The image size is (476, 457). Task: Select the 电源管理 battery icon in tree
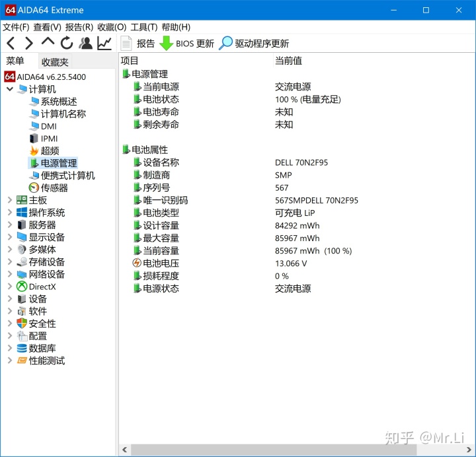(34, 163)
